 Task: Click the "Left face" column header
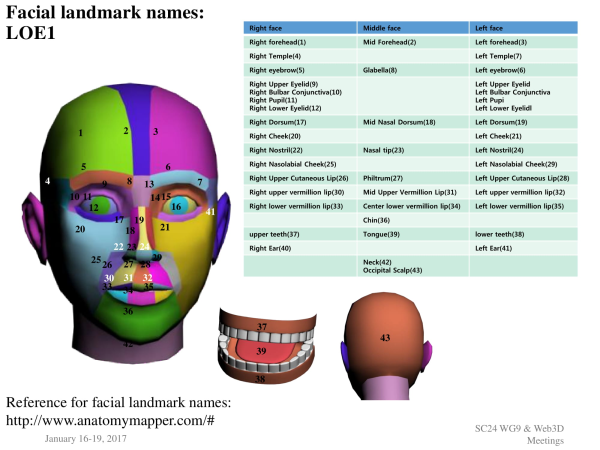(491, 30)
